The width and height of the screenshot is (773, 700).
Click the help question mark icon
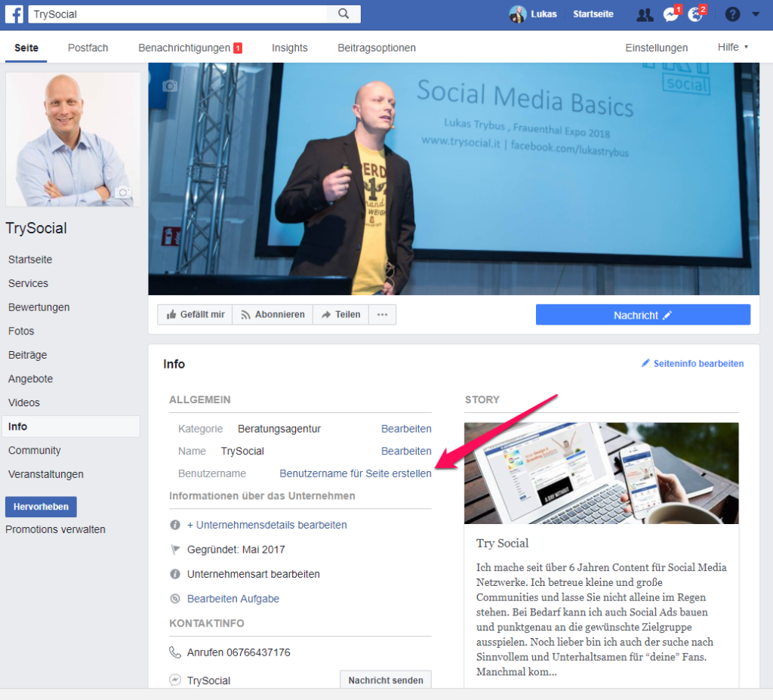pos(732,14)
